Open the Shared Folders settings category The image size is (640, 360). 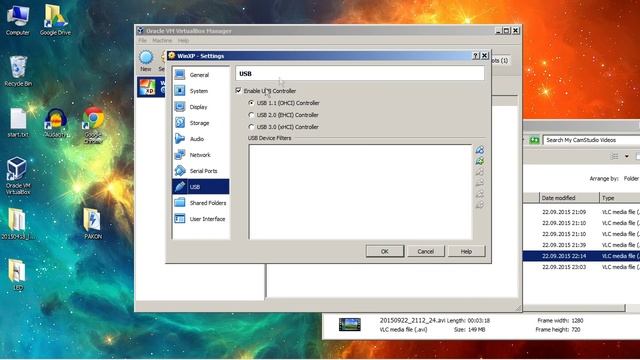coord(200,203)
